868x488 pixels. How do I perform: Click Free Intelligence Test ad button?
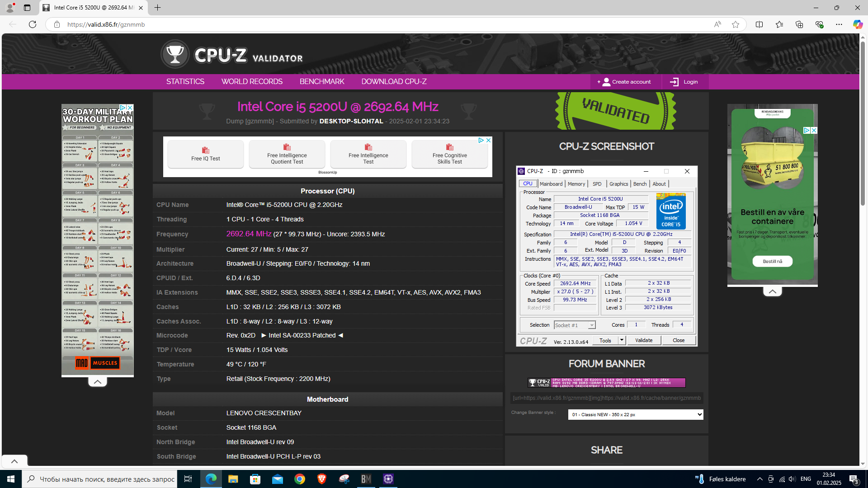click(368, 154)
